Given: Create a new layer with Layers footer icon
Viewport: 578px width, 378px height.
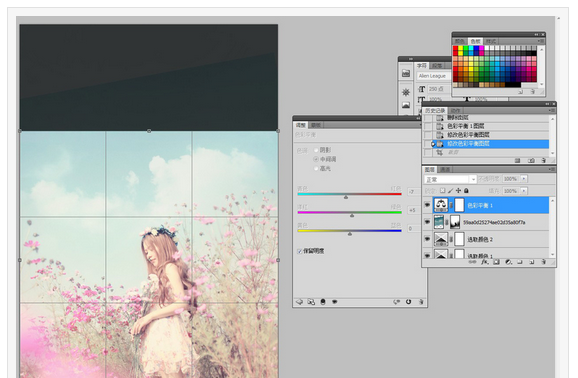Looking at the screenshot, I should click(x=532, y=262).
